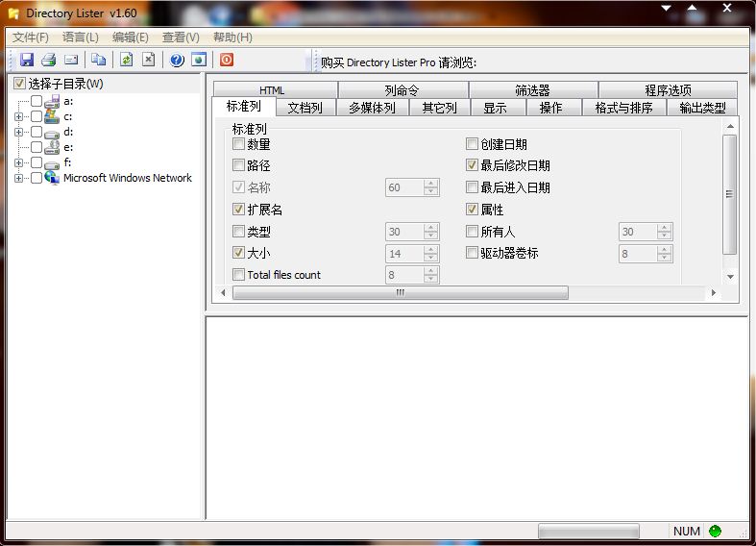This screenshot has width=756, height=546.
Task: Check the box next to drive c:
Action: (x=37, y=116)
